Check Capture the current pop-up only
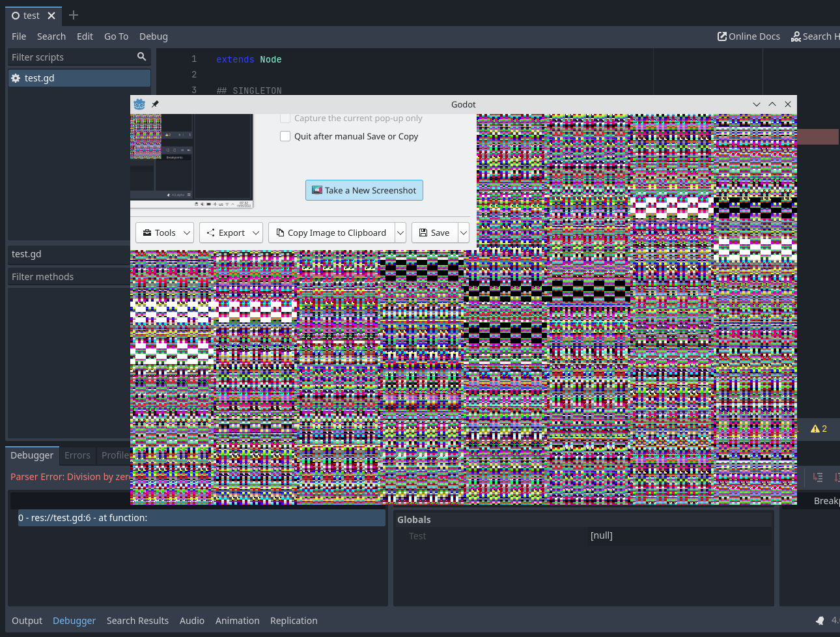This screenshot has height=637, width=840. (285, 118)
